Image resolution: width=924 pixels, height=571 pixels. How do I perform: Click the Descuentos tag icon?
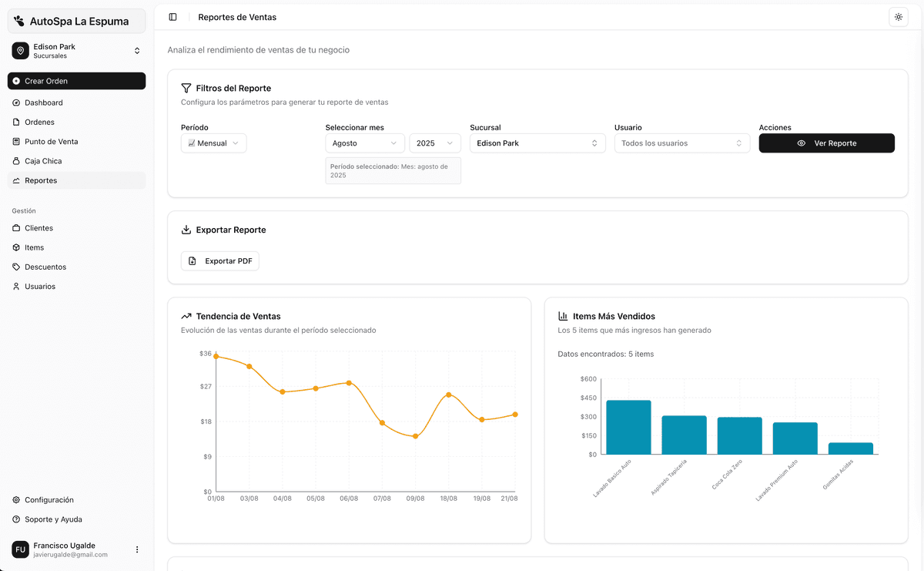16,267
